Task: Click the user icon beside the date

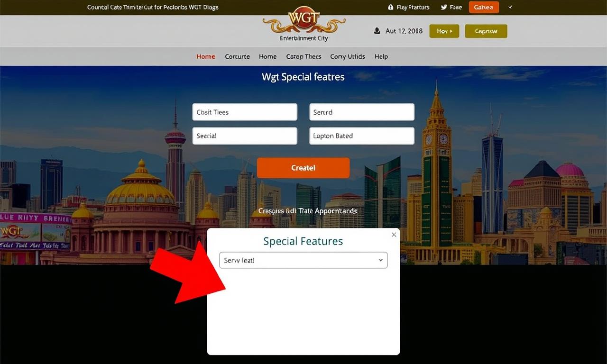Action: coord(377,31)
